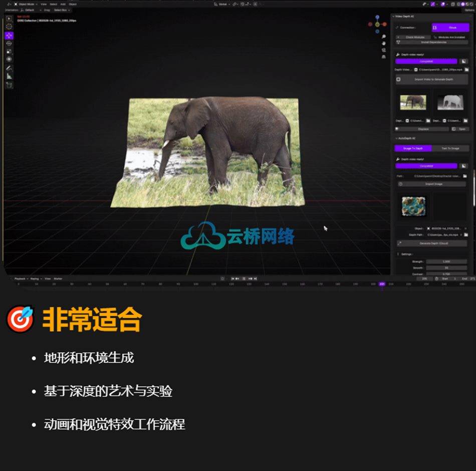Switch to the Text To Image tab
Image resolution: width=476 pixels, height=471 pixels.
pos(450,148)
